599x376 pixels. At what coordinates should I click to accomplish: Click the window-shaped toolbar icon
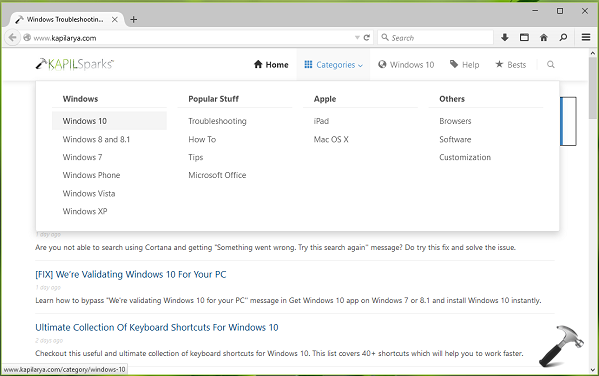pos(524,37)
